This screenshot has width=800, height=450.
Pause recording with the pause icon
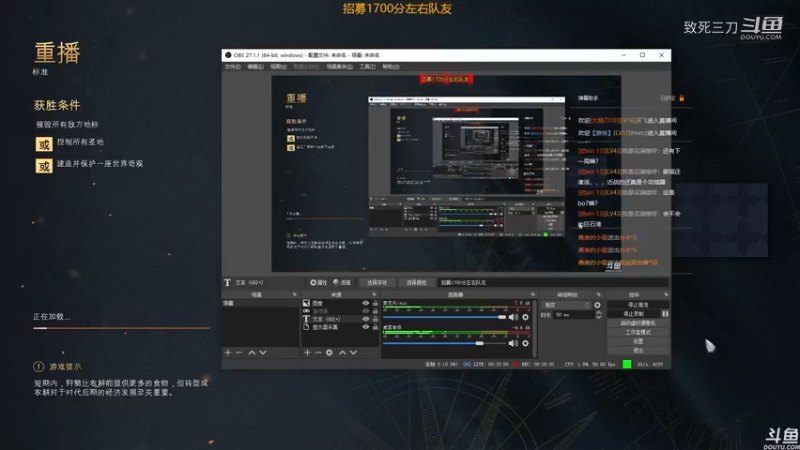(665, 314)
